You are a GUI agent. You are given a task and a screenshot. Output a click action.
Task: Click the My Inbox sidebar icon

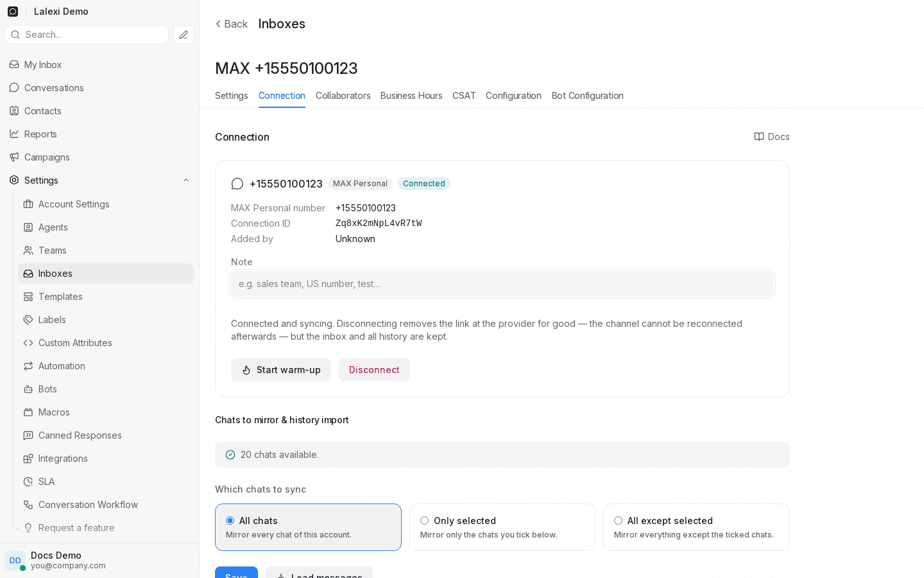[14, 65]
